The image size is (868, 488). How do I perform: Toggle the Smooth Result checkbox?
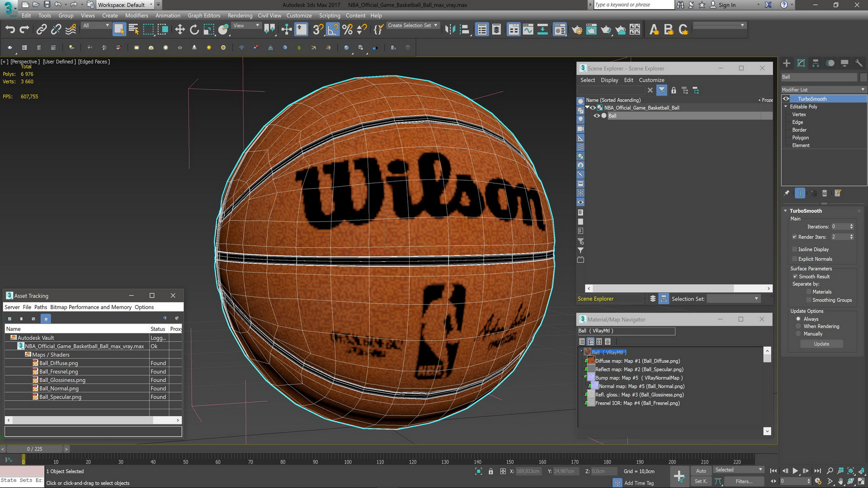[795, 277]
